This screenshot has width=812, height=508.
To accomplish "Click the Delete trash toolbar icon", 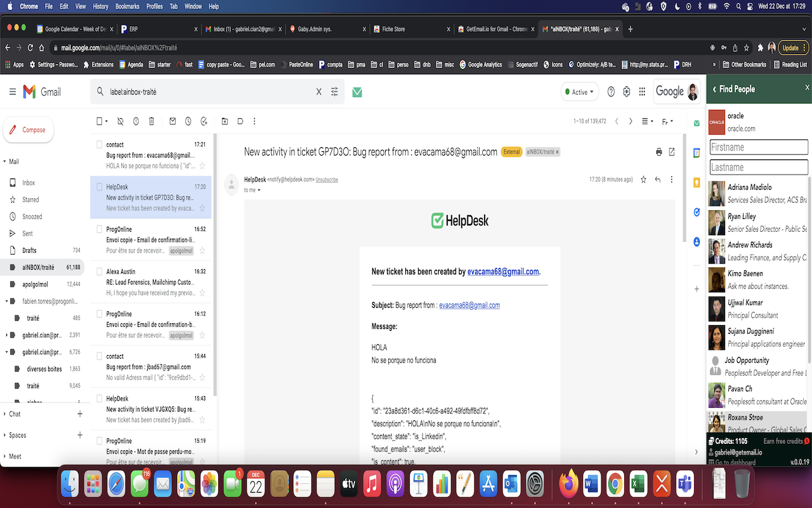I will tap(152, 121).
